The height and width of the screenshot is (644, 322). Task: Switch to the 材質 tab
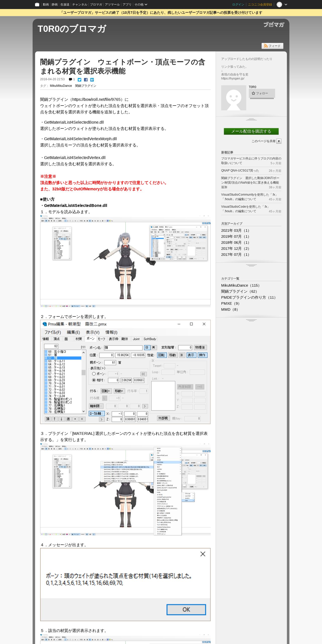pos(79,339)
